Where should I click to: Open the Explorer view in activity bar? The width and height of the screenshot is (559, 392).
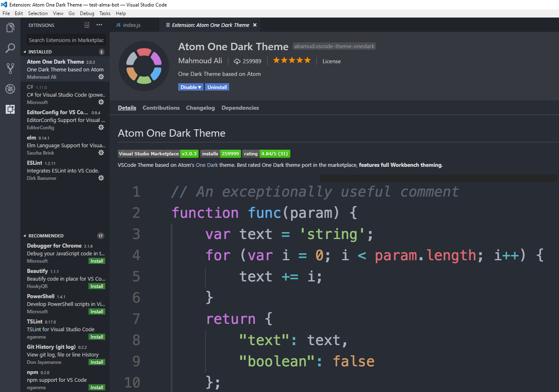[x=10, y=28]
